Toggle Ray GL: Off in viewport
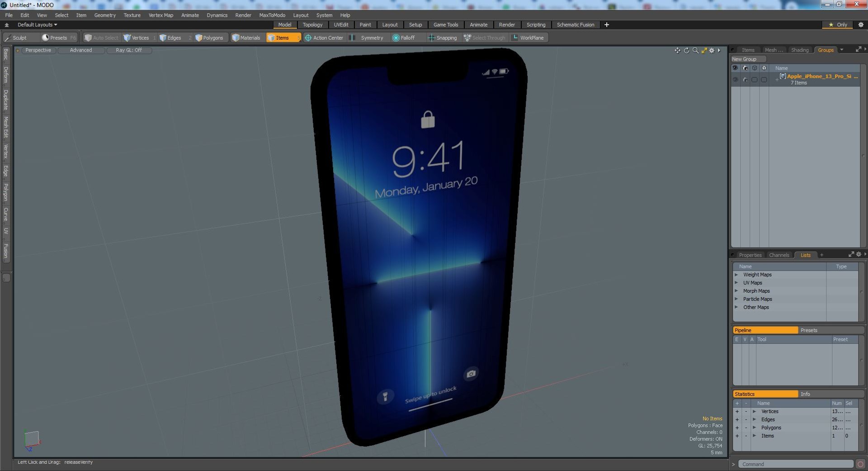 point(129,50)
